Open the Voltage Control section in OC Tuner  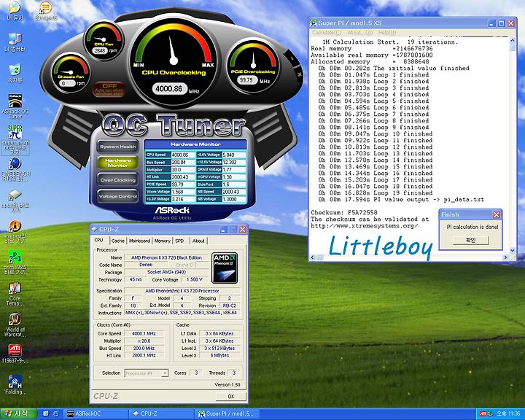click(x=118, y=196)
